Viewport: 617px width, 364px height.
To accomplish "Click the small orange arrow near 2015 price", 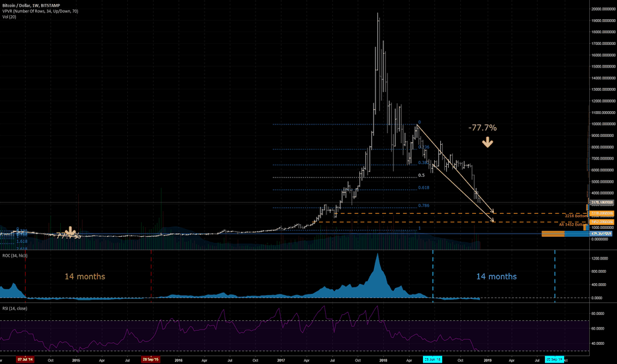I will (70, 232).
